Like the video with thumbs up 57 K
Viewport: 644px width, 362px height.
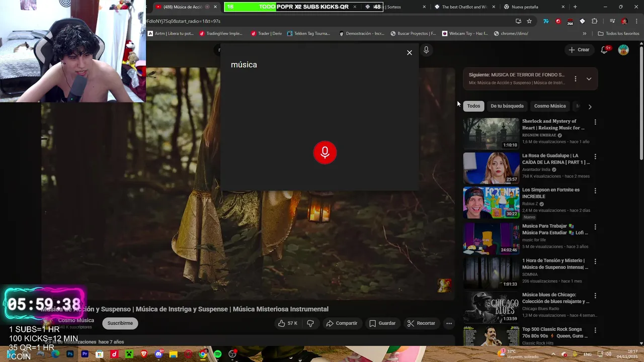(288, 323)
